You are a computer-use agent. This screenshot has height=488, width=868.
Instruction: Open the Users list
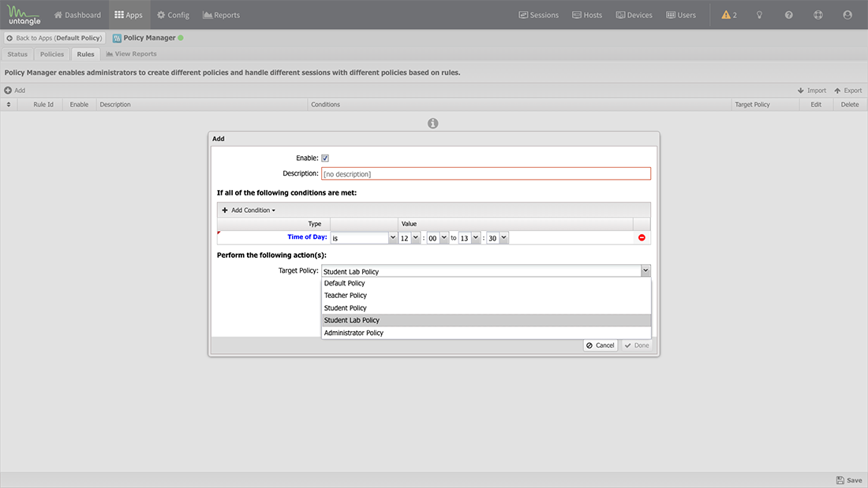coord(681,15)
